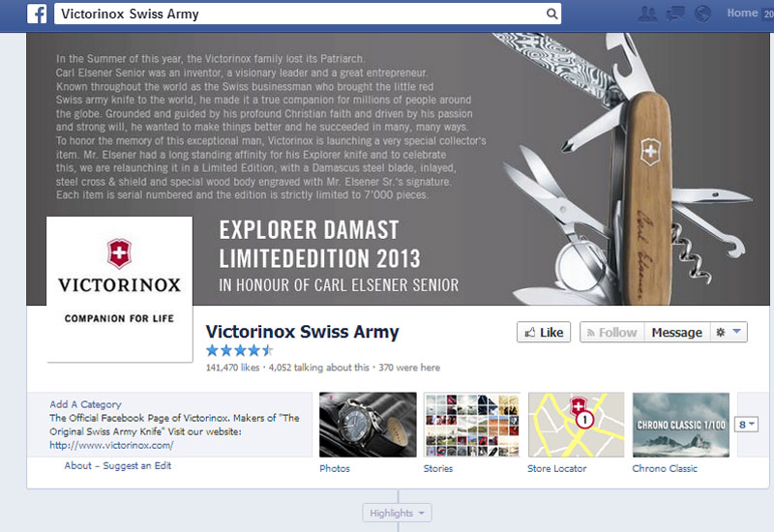This screenshot has width=774, height=532.
Task: Open the Chrono Classic 1/100 thumbnail
Action: [x=681, y=425]
